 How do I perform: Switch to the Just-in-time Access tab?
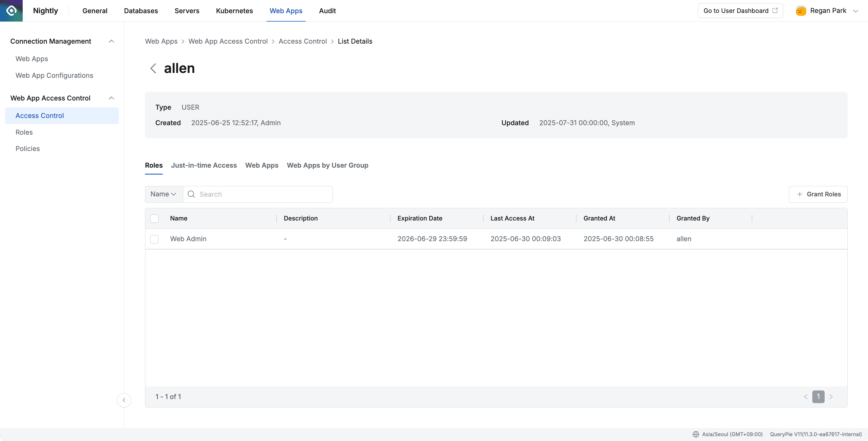(x=204, y=165)
